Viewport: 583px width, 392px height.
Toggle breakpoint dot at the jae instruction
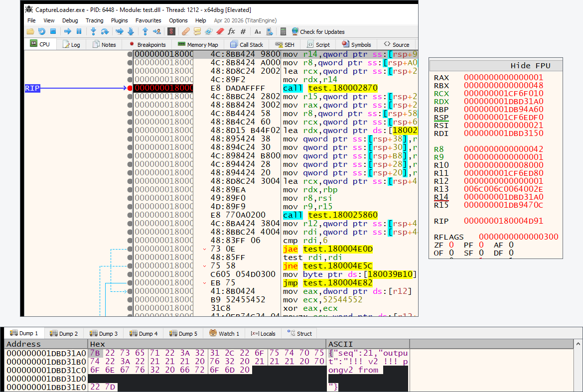point(130,249)
